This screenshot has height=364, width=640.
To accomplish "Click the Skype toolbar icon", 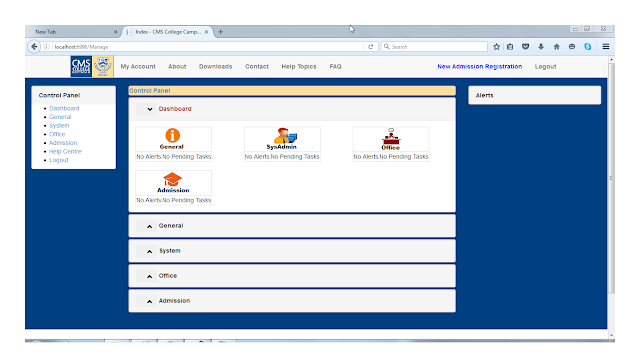I will [587, 47].
